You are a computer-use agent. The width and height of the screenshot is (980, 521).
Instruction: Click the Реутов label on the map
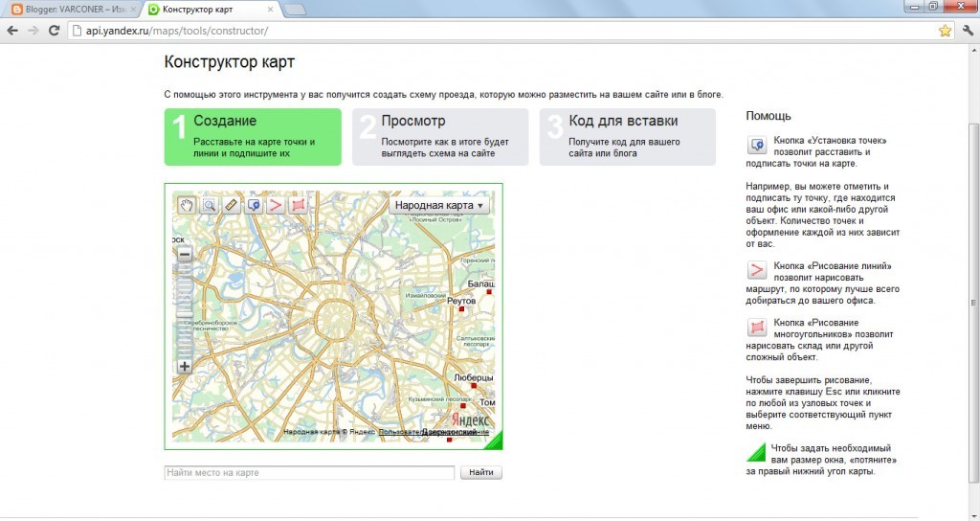461,301
